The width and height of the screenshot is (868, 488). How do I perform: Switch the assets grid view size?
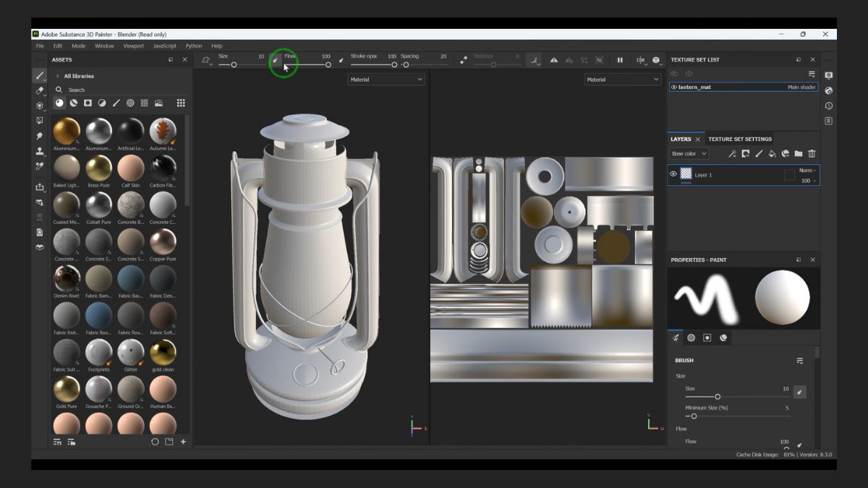[x=181, y=103]
